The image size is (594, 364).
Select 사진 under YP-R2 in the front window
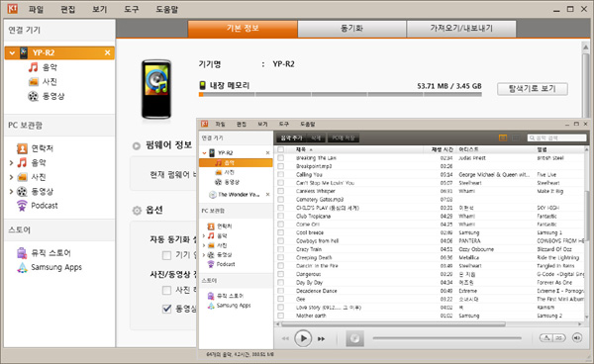[x=225, y=172]
